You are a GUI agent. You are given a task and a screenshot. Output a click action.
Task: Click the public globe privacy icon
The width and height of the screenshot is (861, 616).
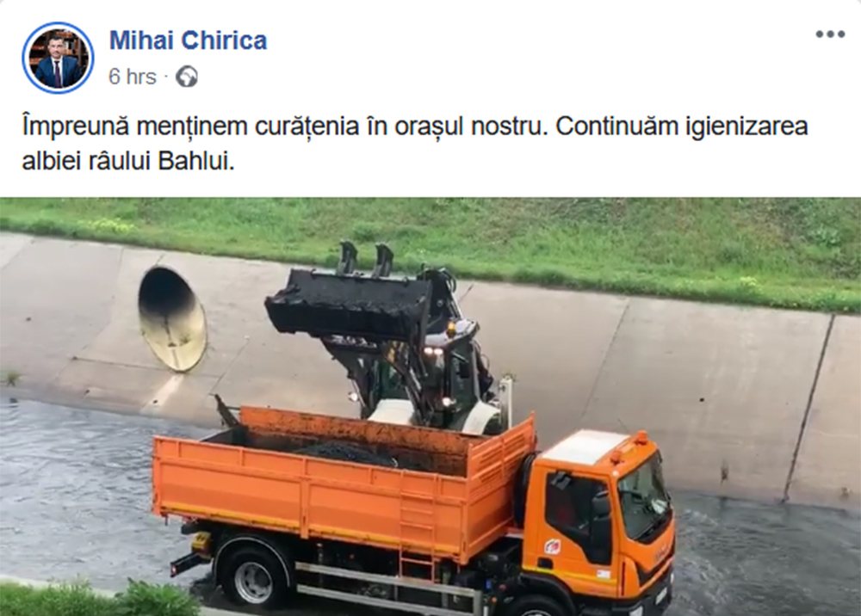(187, 77)
